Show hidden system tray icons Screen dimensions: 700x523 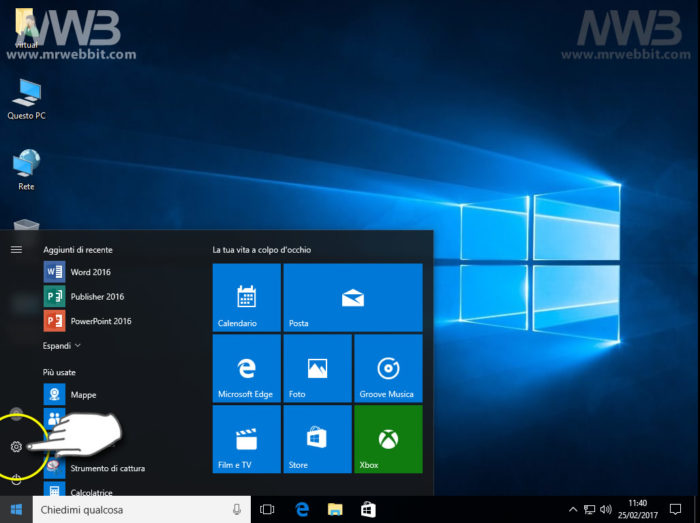[x=573, y=509]
